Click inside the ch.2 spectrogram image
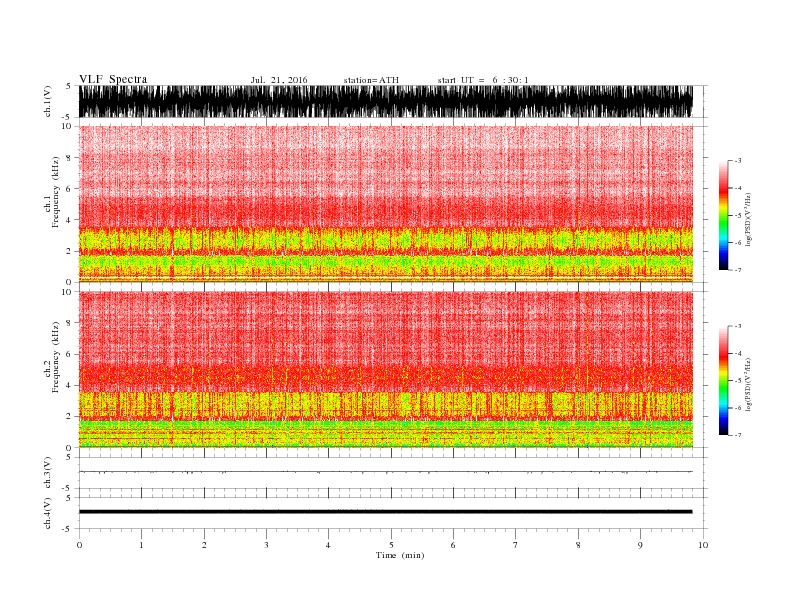Image resolution: width=792 pixels, height=612 pixels. click(385, 369)
